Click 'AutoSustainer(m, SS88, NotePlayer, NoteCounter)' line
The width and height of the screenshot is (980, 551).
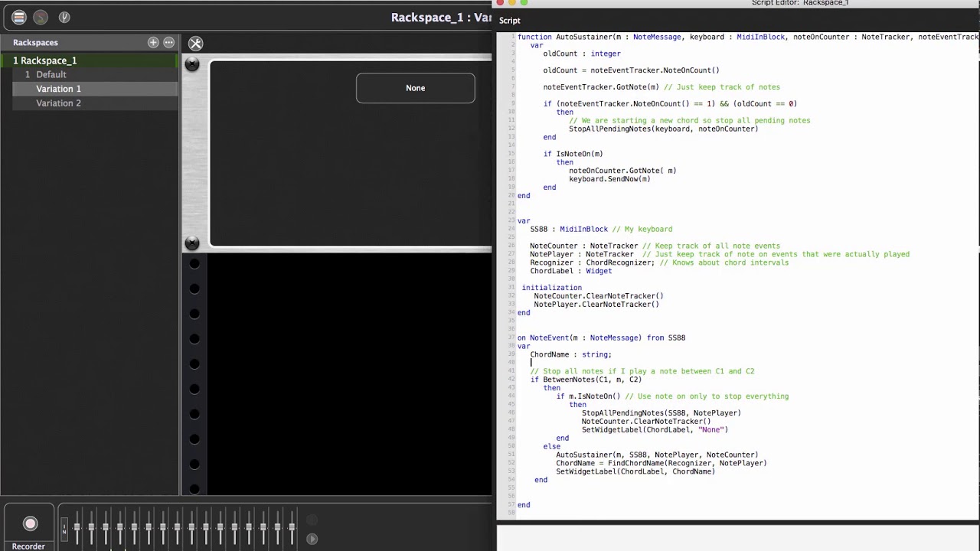click(657, 455)
